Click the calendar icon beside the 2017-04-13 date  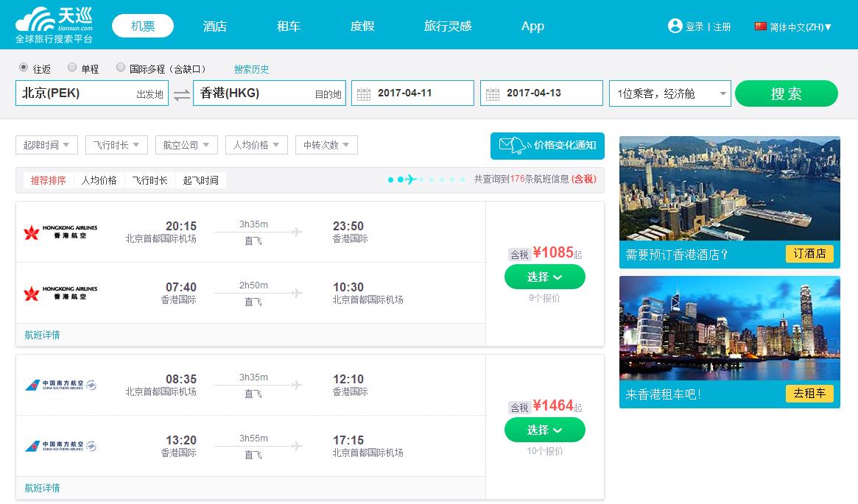pyautogui.click(x=494, y=93)
